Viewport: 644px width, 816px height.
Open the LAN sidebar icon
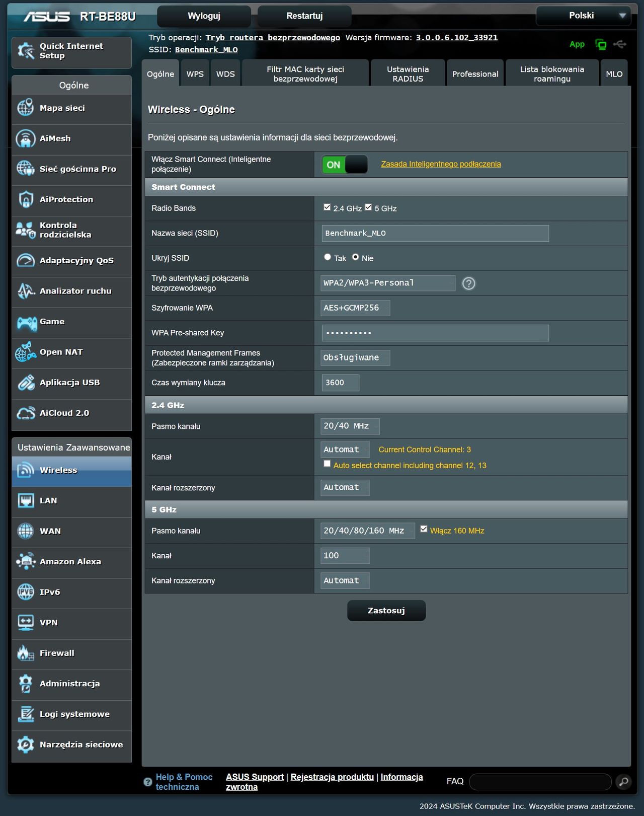pos(25,500)
